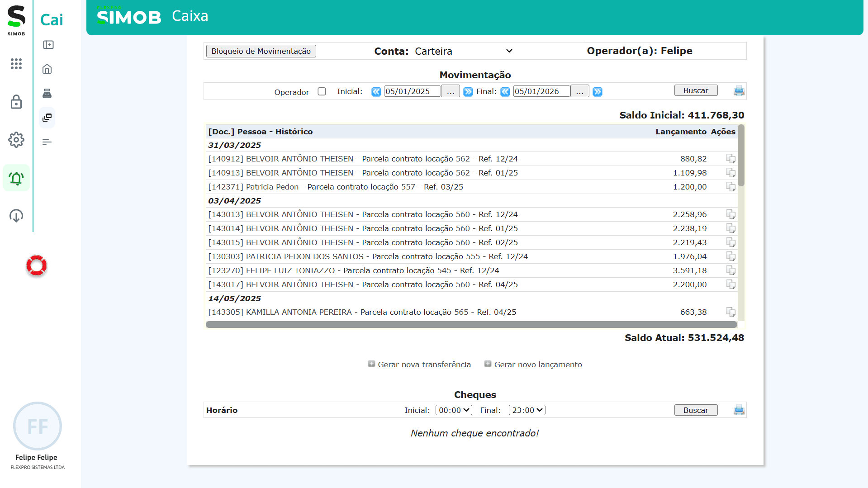Move the Final date back with previous arrow
The image size is (868, 488).
505,92
